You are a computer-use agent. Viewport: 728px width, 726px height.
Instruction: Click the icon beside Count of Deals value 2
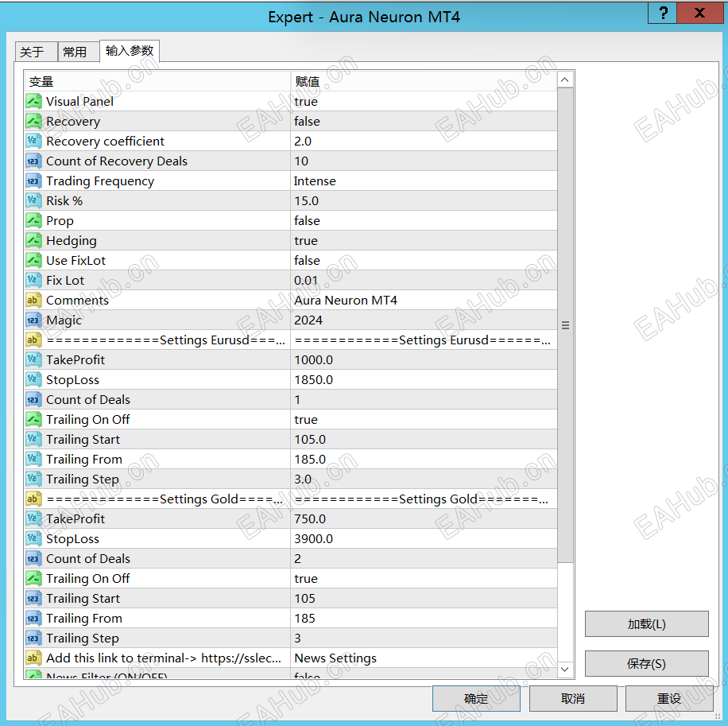click(x=33, y=559)
